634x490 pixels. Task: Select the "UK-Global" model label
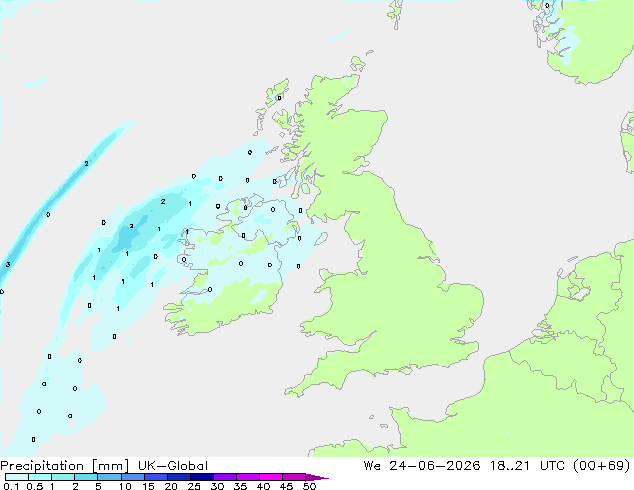[x=173, y=466]
